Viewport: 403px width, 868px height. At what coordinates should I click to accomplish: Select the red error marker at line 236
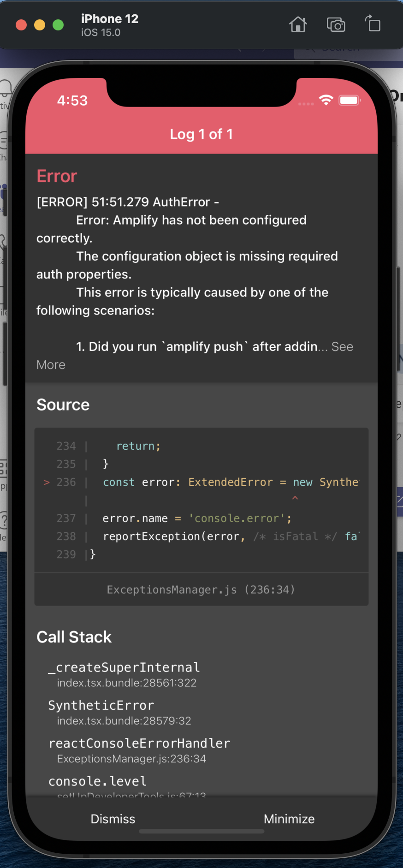click(46, 482)
